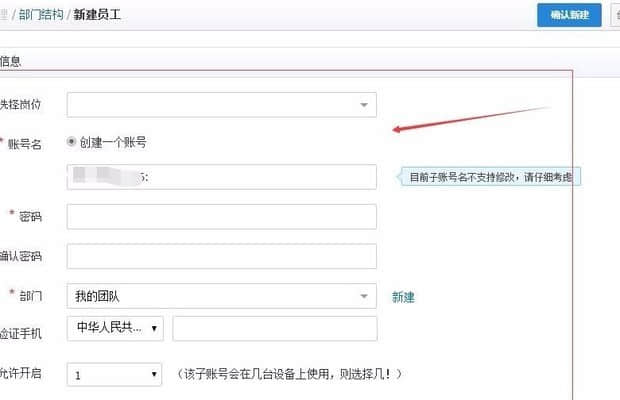Open the 允许开启 device count dropdown
The height and width of the screenshot is (400, 620).
coord(115,374)
